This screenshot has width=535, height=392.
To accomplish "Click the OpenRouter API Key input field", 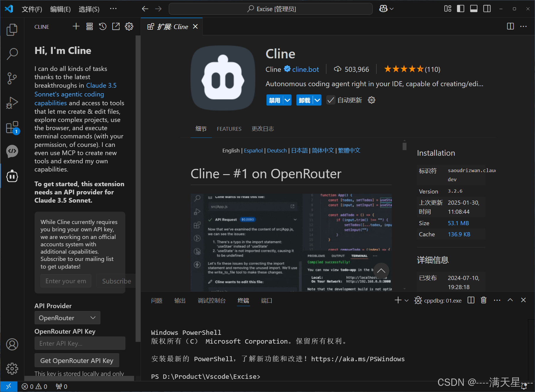I will pyautogui.click(x=80, y=343).
